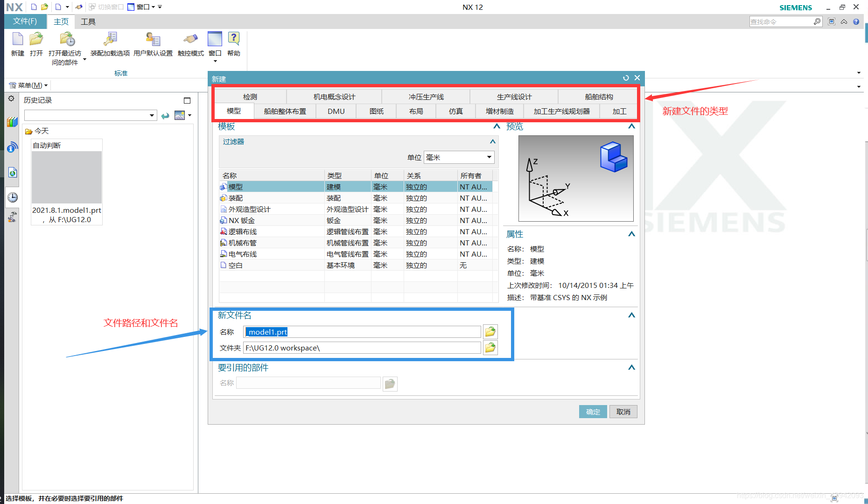Click the blue help question mark icon
The width and height of the screenshot is (868, 504).
point(856,21)
